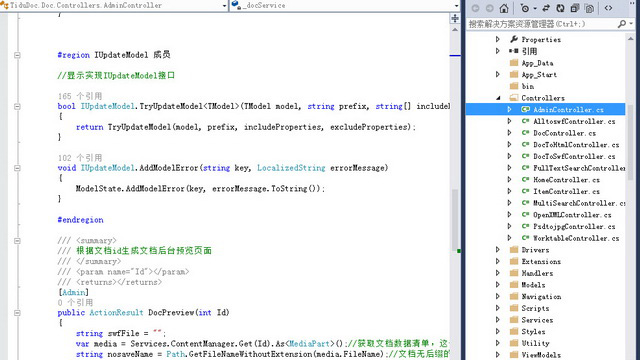Click the Refresh icon in Solution Explorer
640x360 pixels.
tap(560, 8)
